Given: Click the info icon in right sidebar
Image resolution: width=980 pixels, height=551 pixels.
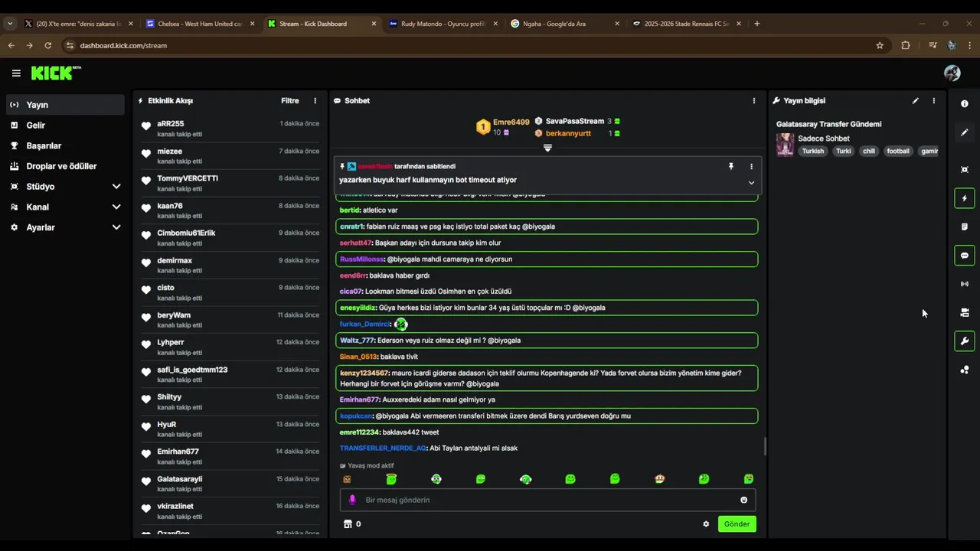Looking at the screenshot, I should pos(965,103).
